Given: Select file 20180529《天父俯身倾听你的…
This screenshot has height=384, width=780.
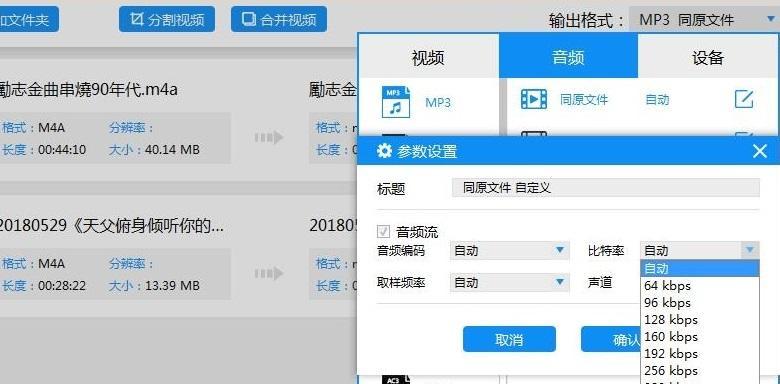Looking at the screenshot, I should [x=111, y=225].
